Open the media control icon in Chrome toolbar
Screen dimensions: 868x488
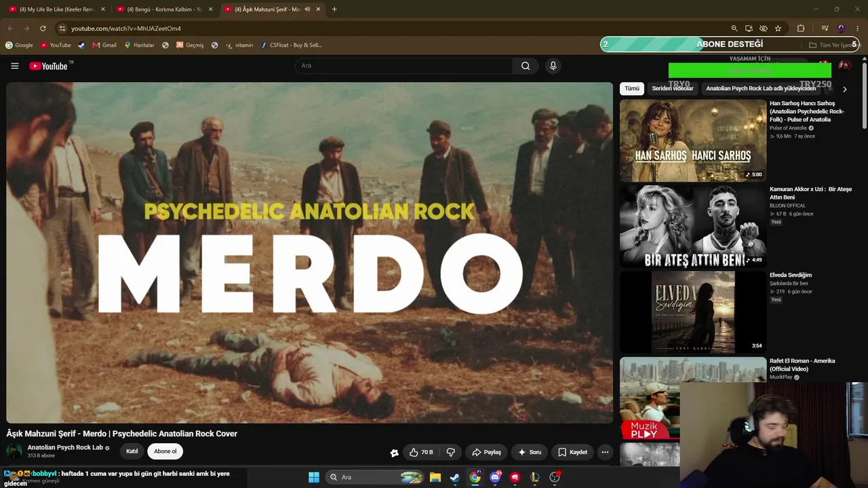(825, 28)
